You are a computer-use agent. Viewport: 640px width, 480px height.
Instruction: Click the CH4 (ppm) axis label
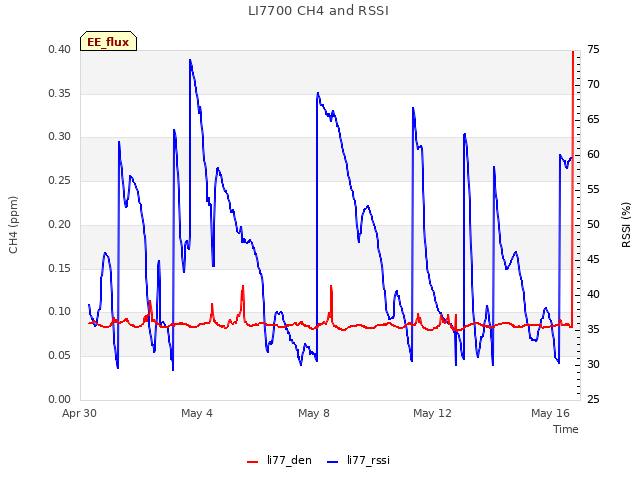tap(13, 225)
